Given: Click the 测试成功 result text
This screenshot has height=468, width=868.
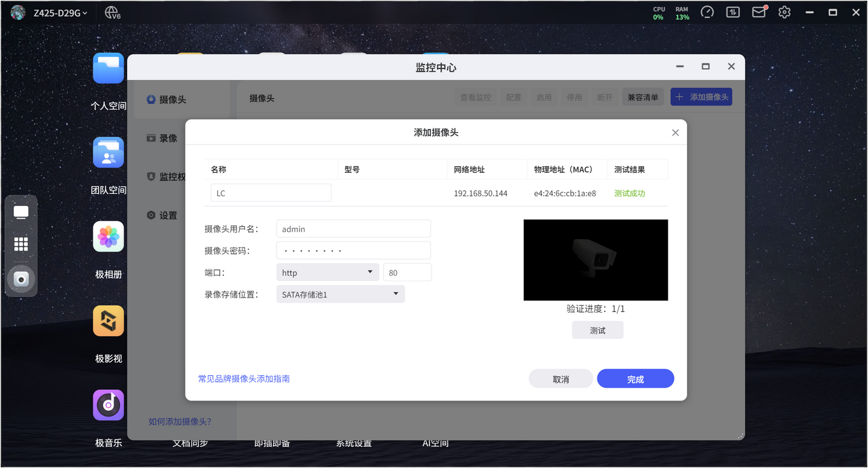Looking at the screenshot, I should point(630,193).
